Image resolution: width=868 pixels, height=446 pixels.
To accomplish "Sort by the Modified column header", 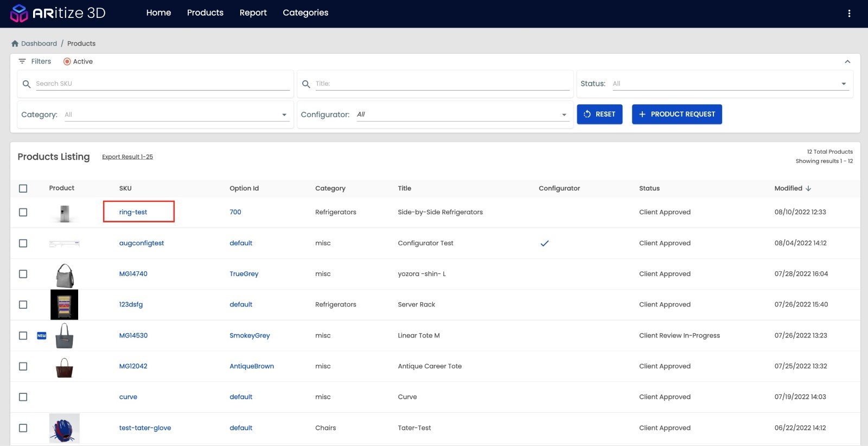I will pos(788,188).
